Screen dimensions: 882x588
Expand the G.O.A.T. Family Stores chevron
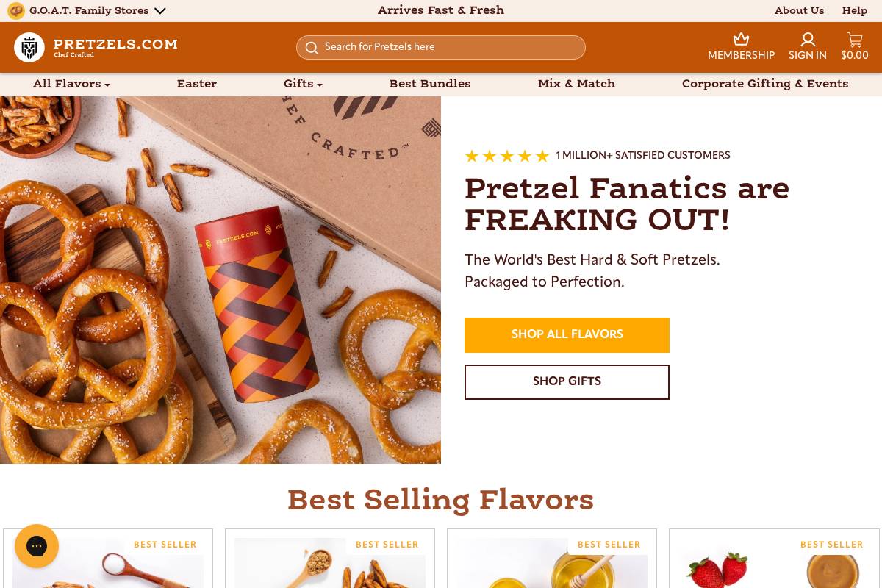160,11
